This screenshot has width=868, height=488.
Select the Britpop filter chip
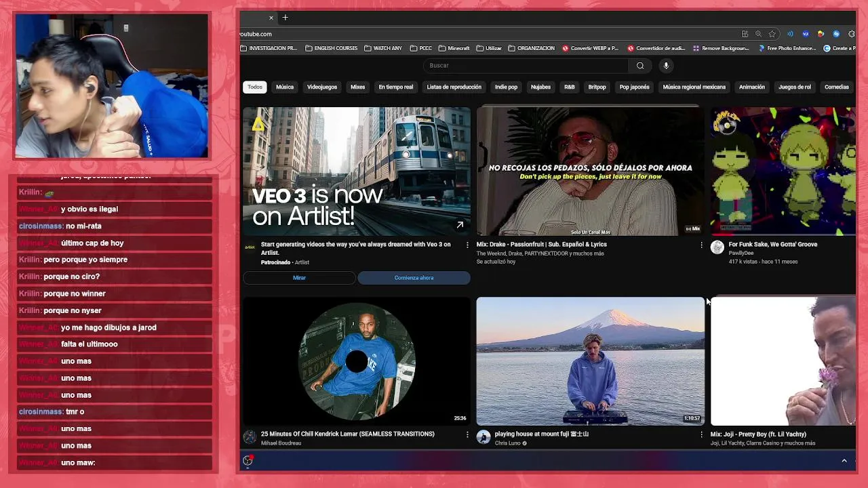(x=597, y=87)
